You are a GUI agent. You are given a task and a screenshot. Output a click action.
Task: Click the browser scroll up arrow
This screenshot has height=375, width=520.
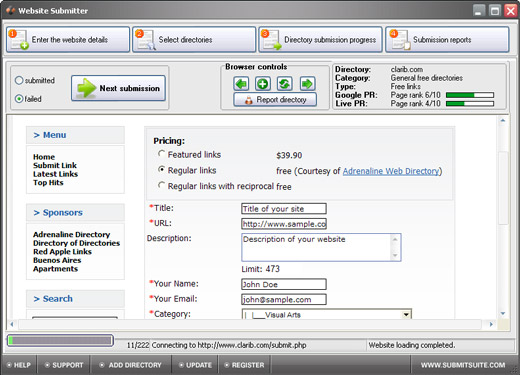point(503,120)
